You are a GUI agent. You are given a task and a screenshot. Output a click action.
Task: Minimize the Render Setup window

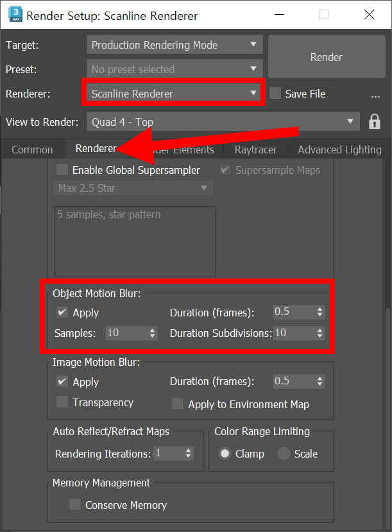tap(279, 15)
